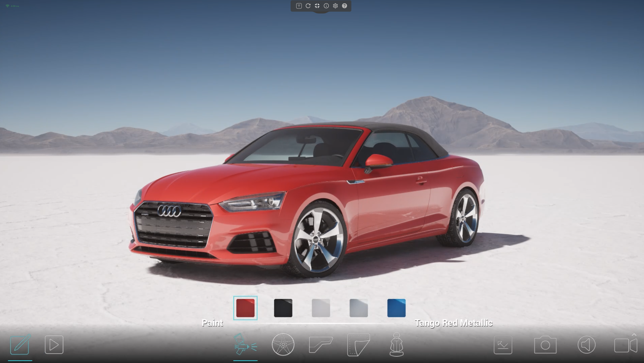Open the info icon in top toolbar
The height and width of the screenshot is (363, 644).
click(326, 6)
